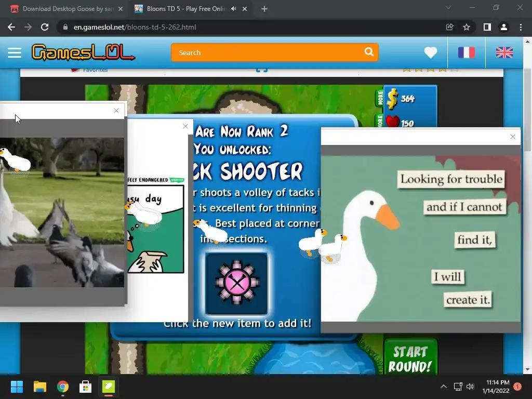Open favorites via the white heart icon
The width and height of the screenshot is (532, 399).
click(x=431, y=52)
